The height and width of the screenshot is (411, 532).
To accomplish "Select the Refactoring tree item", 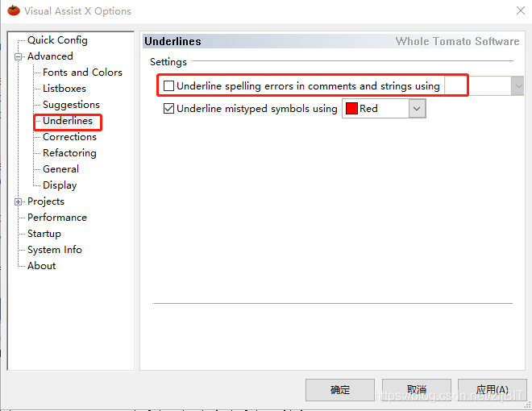I will pos(69,153).
